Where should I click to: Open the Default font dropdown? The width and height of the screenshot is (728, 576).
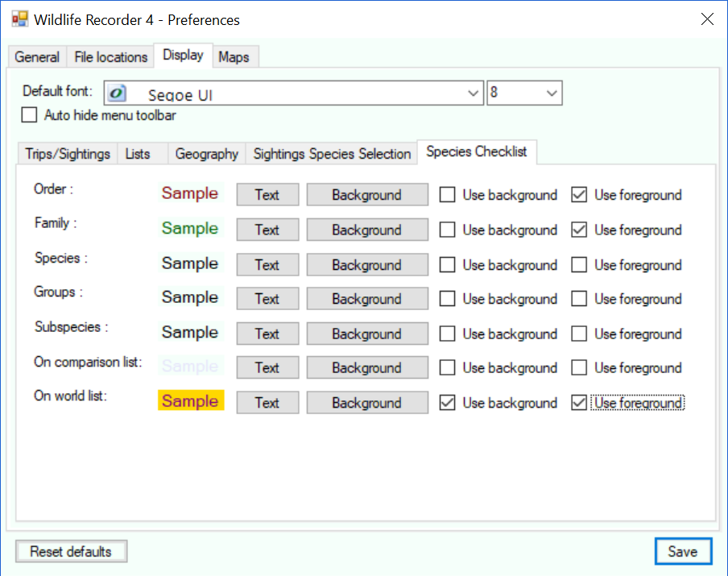(474, 93)
